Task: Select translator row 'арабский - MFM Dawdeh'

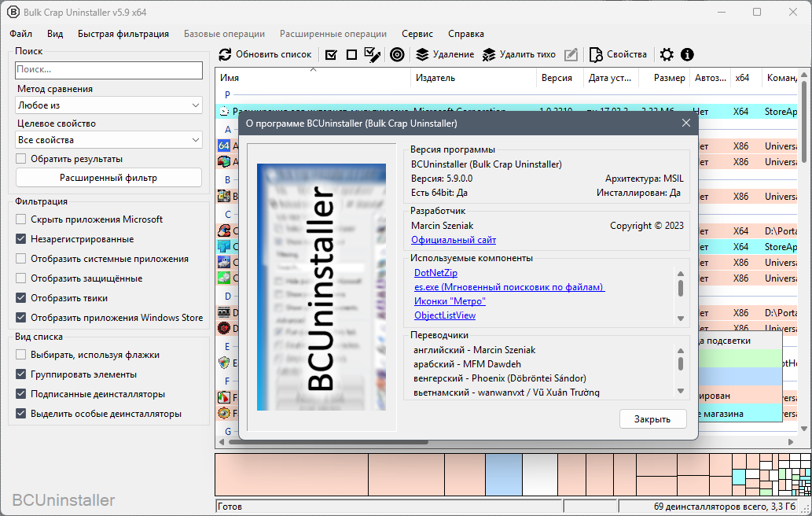Action: point(467,364)
